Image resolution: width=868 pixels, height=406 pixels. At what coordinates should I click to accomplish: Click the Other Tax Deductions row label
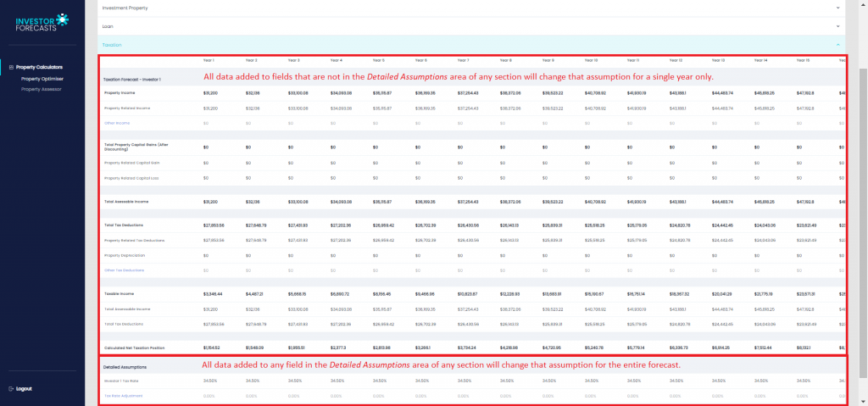(124, 270)
